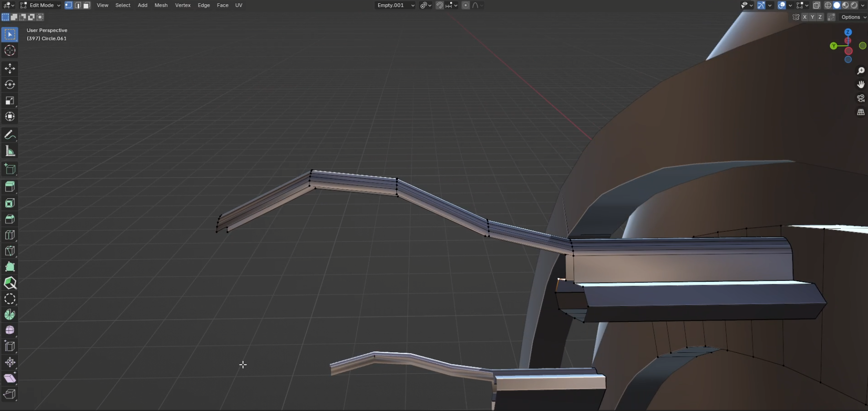Open the Options dropdown
The width and height of the screenshot is (868, 411).
pos(853,17)
